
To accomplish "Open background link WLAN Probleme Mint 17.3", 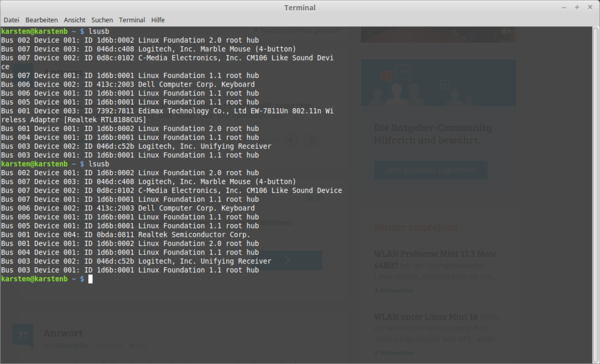I will click(x=435, y=259).
